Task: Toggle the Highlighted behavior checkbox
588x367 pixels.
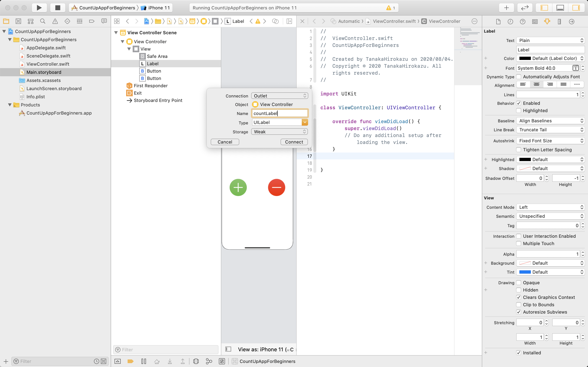Action: tap(518, 110)
